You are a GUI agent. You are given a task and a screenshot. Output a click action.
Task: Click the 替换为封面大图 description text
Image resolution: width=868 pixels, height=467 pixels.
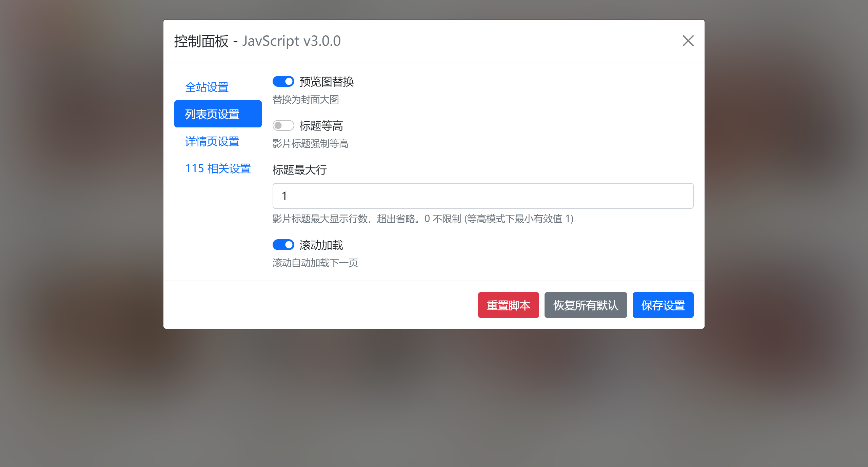point(306,100)
